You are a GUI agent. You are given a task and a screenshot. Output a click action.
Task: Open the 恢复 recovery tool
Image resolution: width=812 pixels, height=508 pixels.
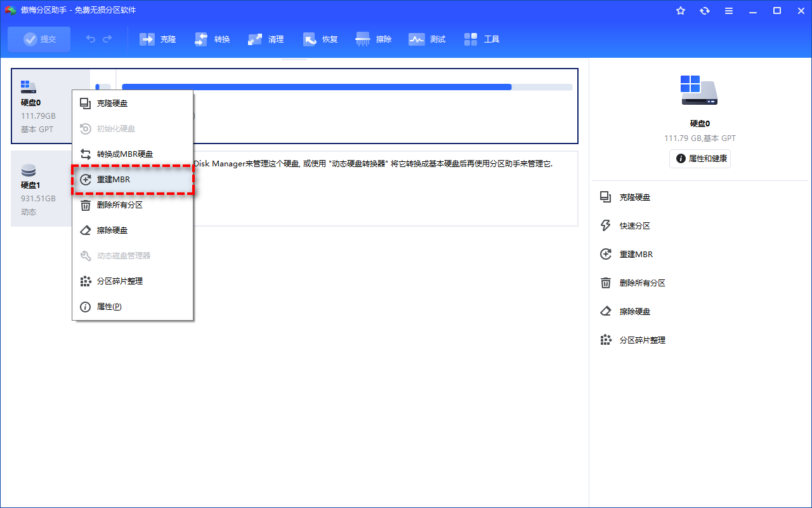point(320,39)
